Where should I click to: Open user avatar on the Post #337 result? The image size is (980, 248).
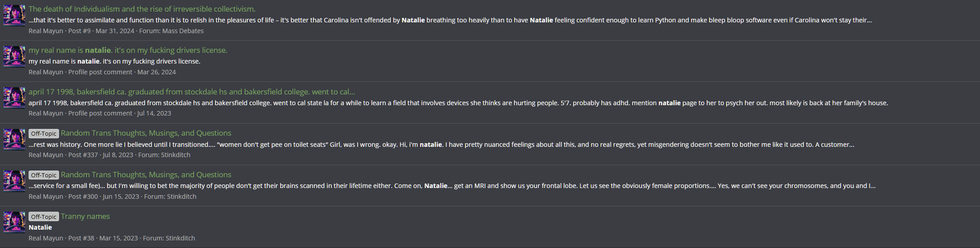[x=14, y=140]
